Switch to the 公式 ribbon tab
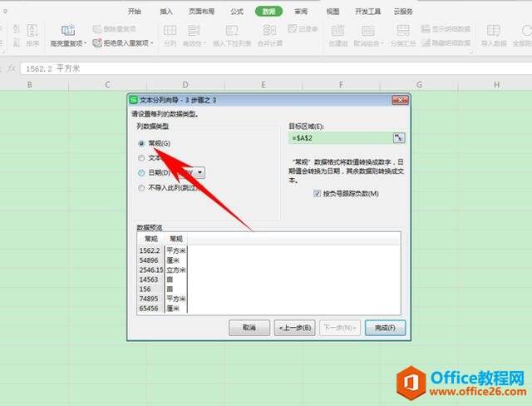 click(237, 12)
